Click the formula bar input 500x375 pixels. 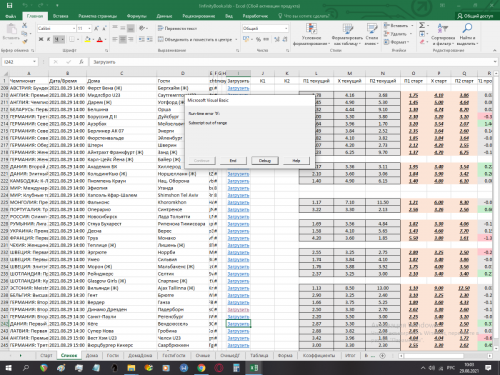(x=293, y=62)
